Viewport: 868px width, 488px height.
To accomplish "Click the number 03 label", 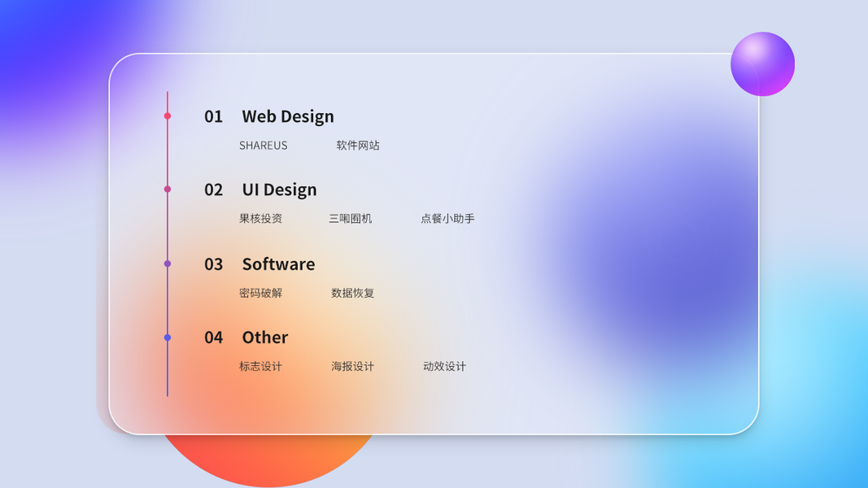I will click(x=213, y=264).
